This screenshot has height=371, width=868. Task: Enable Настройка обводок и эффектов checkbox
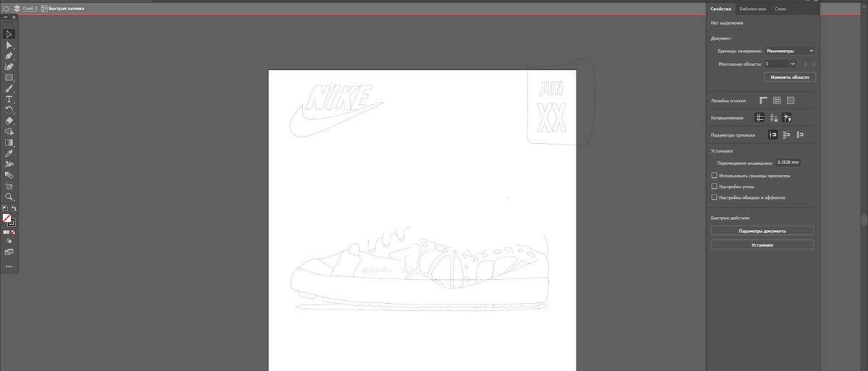[714, 197]
